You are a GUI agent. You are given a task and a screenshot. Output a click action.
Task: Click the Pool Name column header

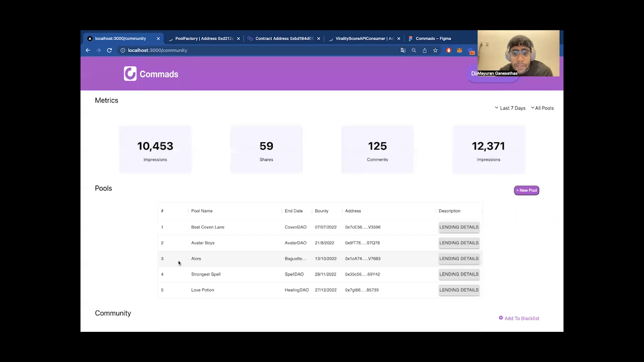click(x=202, y=211)
